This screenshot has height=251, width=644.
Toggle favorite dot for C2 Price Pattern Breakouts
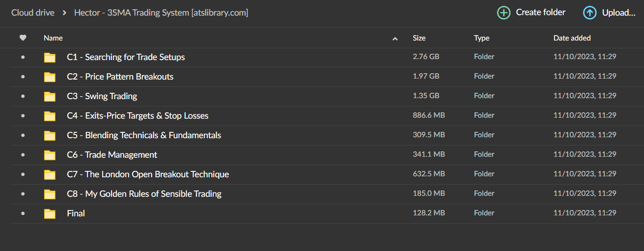coord(22,77)
